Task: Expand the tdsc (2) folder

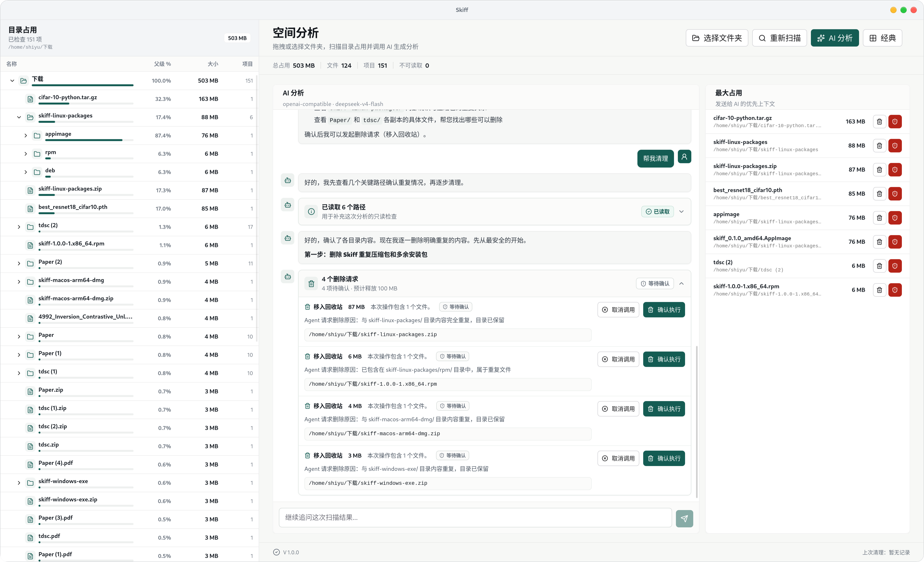Action: pos(19,227)
